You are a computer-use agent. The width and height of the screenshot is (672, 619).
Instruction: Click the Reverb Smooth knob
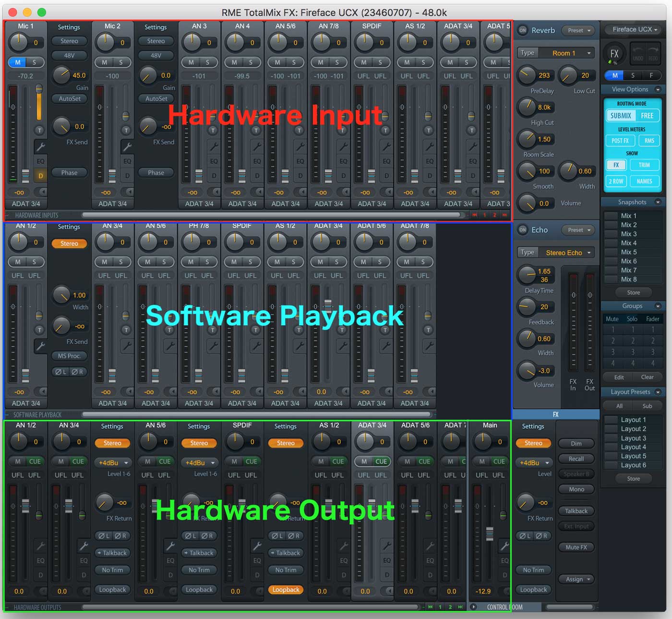tap(526, 171)
